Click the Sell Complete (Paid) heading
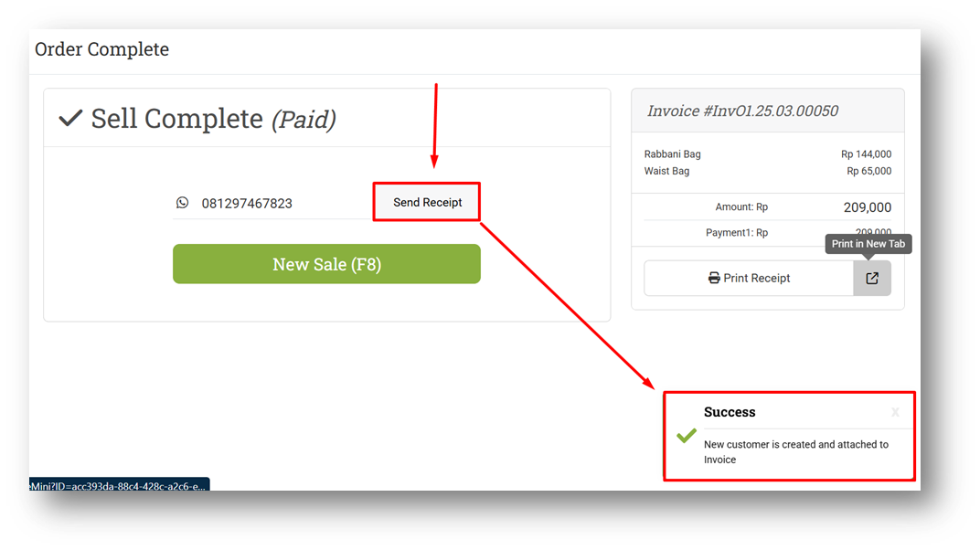This screenshot has height=550, width=980. point(213,119)
